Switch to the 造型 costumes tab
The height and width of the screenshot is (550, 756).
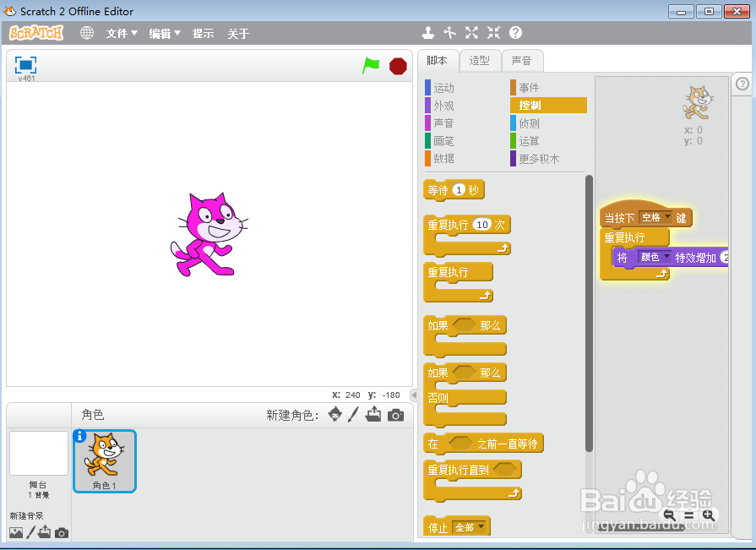tap(480, 61)
